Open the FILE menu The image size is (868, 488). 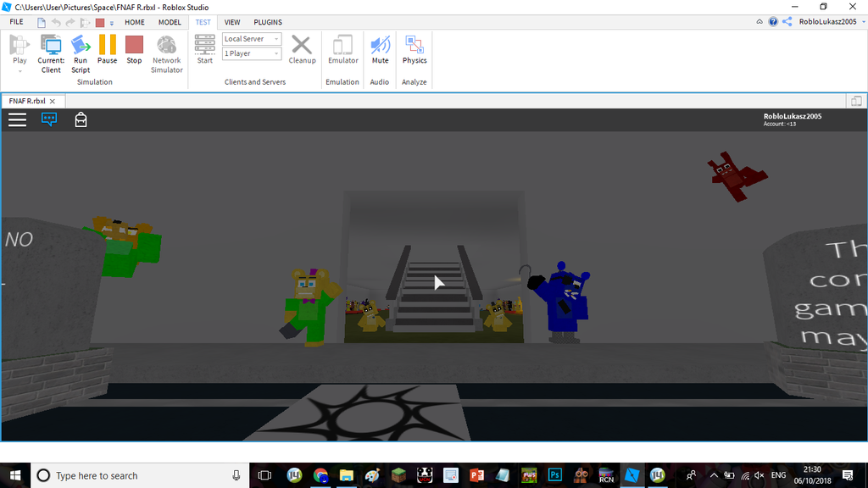(17, 22)
